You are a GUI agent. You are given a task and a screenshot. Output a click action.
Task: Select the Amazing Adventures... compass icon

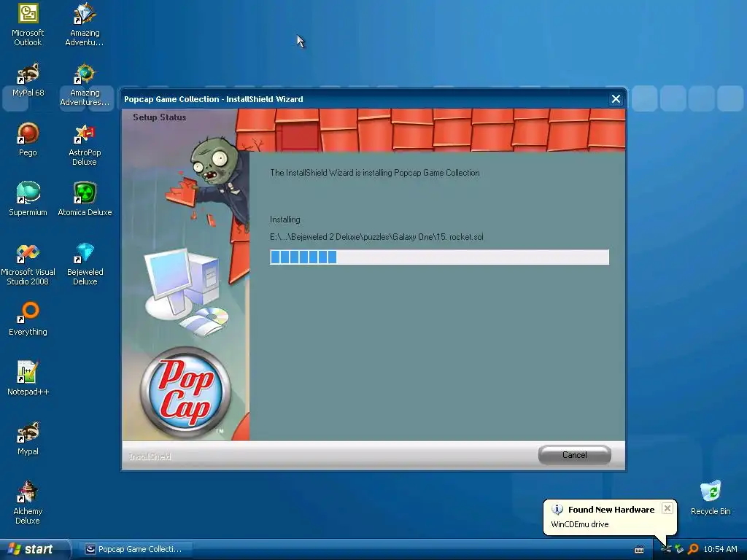85,85
